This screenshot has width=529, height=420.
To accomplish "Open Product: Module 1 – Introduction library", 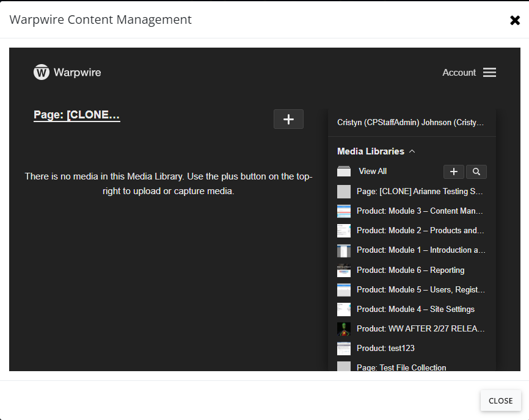I will pyautogui.click(x=421, y=250).
